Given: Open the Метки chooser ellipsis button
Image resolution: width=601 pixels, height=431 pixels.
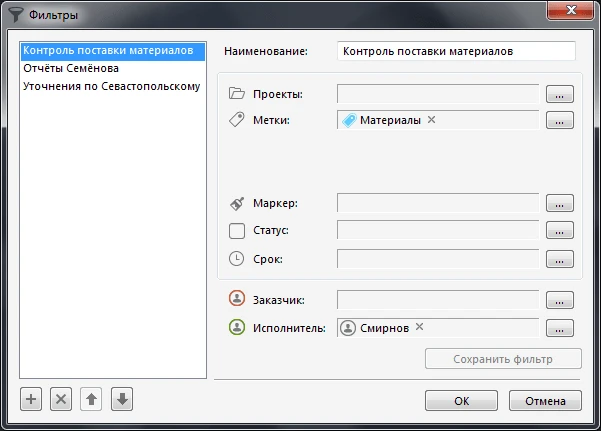Looking at the screenshot, I should [x=560, y=121].
